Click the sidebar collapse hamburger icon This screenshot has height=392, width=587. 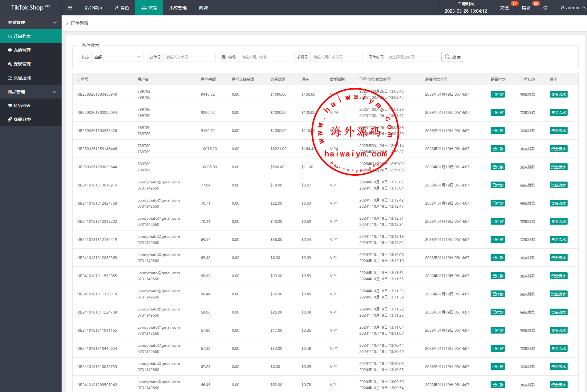pyautogui.click(x=70, y=8)
